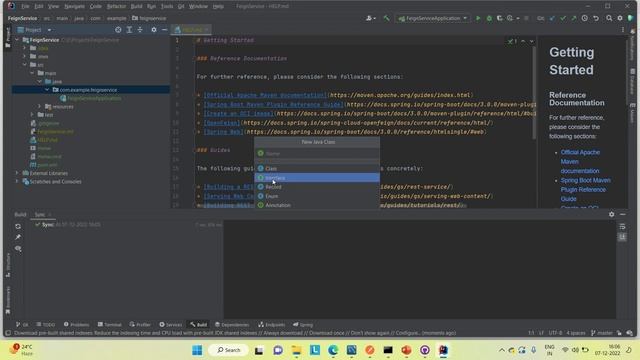Open the editor tab options three-dot menu
640x360 pixels.
click(623, 30)
